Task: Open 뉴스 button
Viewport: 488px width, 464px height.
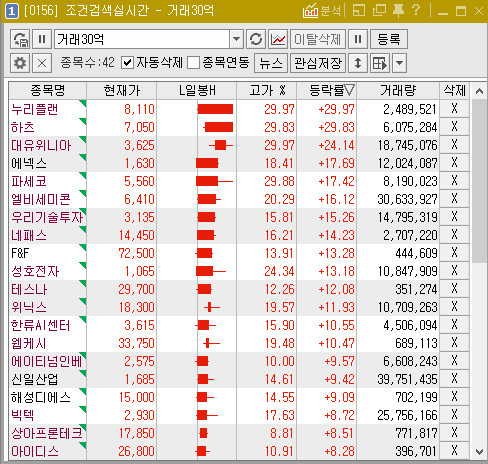Action: point(271,63)
